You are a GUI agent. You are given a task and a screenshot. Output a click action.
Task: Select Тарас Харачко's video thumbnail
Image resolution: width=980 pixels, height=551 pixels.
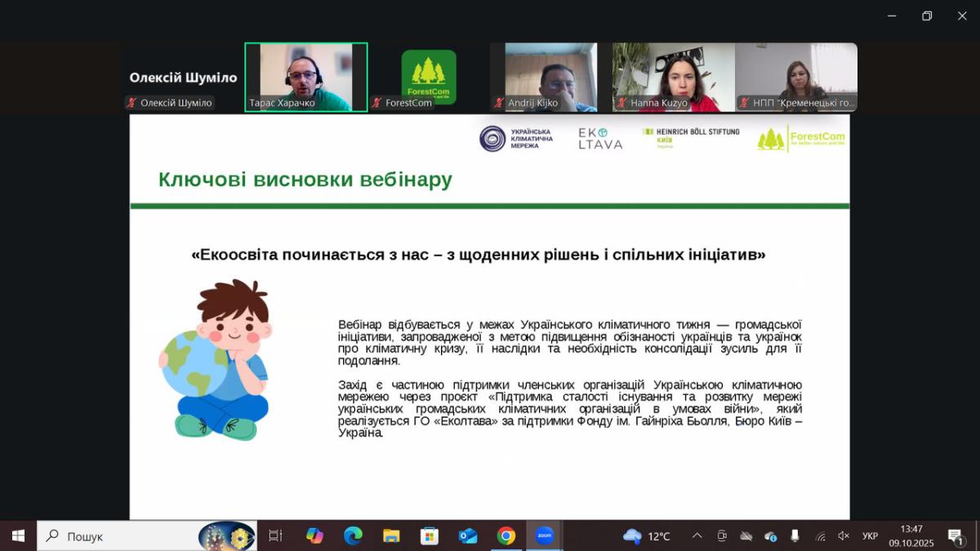coord(306,77)
